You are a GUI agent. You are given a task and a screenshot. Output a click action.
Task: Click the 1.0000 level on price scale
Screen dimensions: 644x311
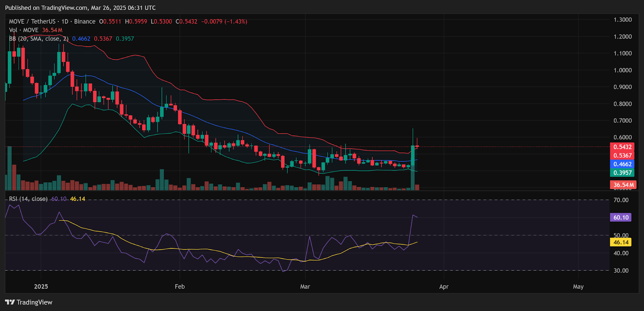coord(622,70)
